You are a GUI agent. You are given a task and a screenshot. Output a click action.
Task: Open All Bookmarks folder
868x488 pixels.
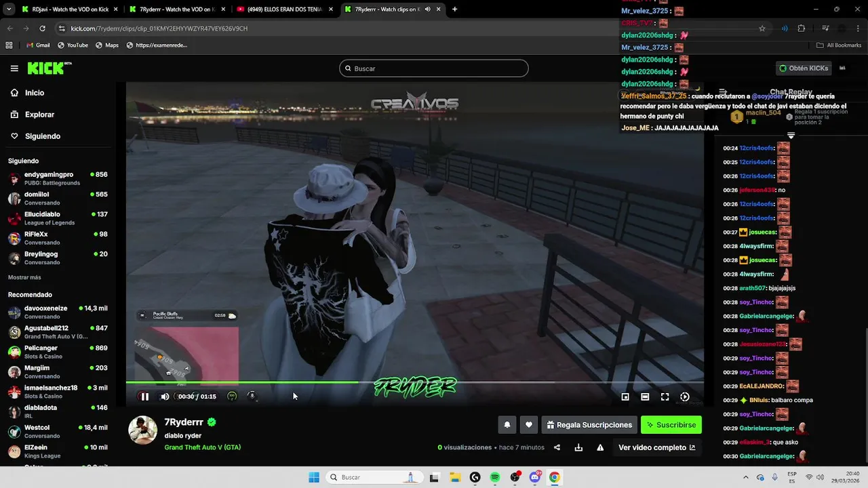tap(839, 45)
